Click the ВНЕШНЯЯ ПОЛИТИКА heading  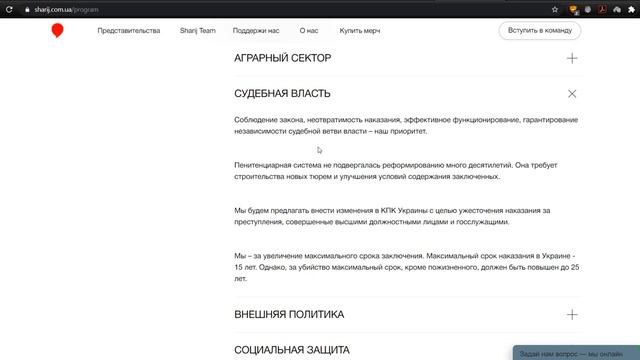point(289,314)
